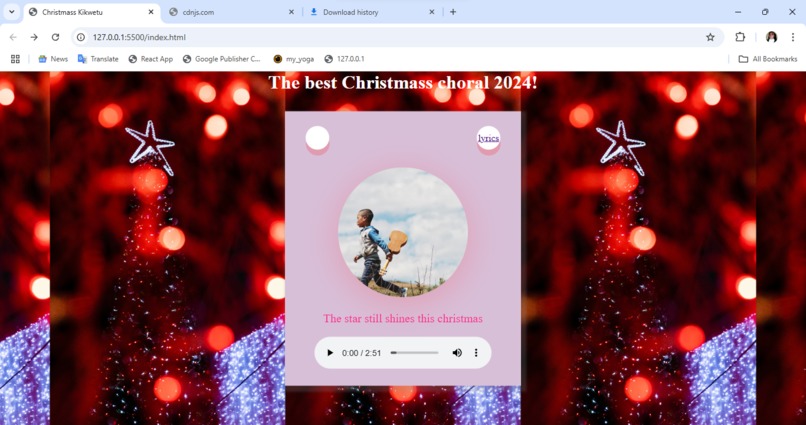Open the News bookmark
Viewport: 806px width, 425px height.
[x=53, y=59]
